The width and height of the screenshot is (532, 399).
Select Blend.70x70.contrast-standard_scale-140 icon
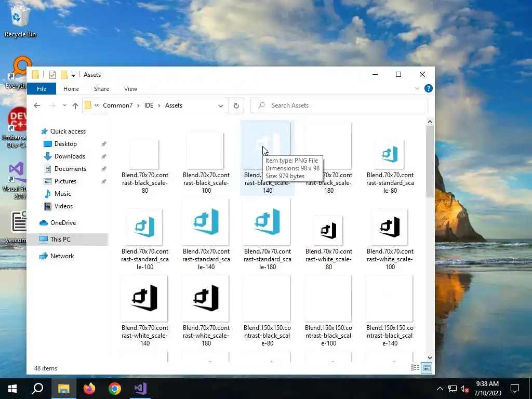click(x=205, y=222)
